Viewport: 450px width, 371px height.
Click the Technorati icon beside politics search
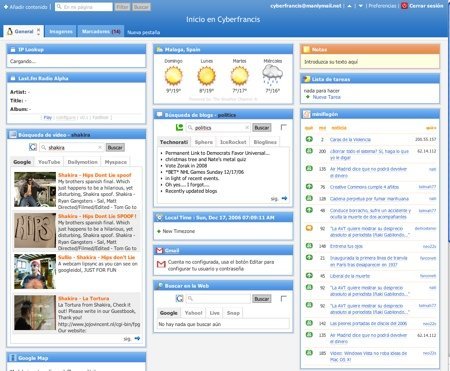pyautogui.click(x=179, y=127)
